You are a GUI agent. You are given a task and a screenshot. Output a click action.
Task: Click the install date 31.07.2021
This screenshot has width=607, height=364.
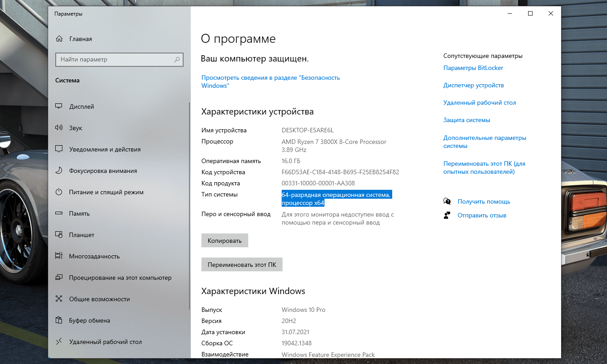[x=295, y=332]
